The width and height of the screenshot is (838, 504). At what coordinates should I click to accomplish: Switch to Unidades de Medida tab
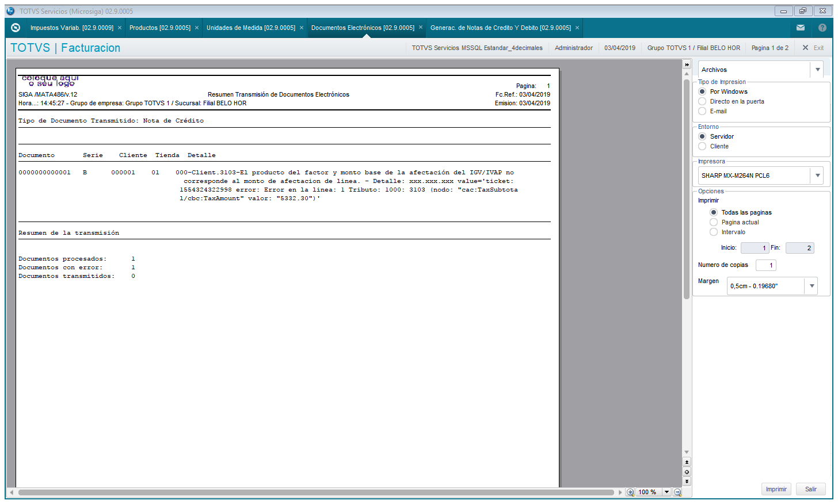coord(251,28)
